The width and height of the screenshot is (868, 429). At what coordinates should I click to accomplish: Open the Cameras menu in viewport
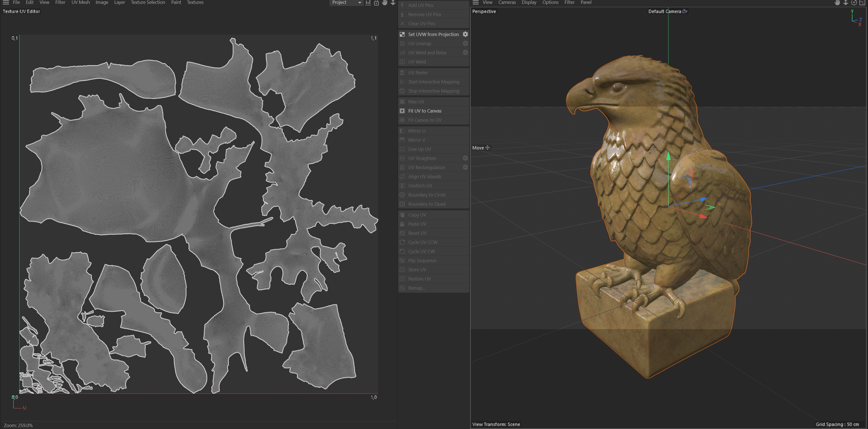tap(507, 2)
